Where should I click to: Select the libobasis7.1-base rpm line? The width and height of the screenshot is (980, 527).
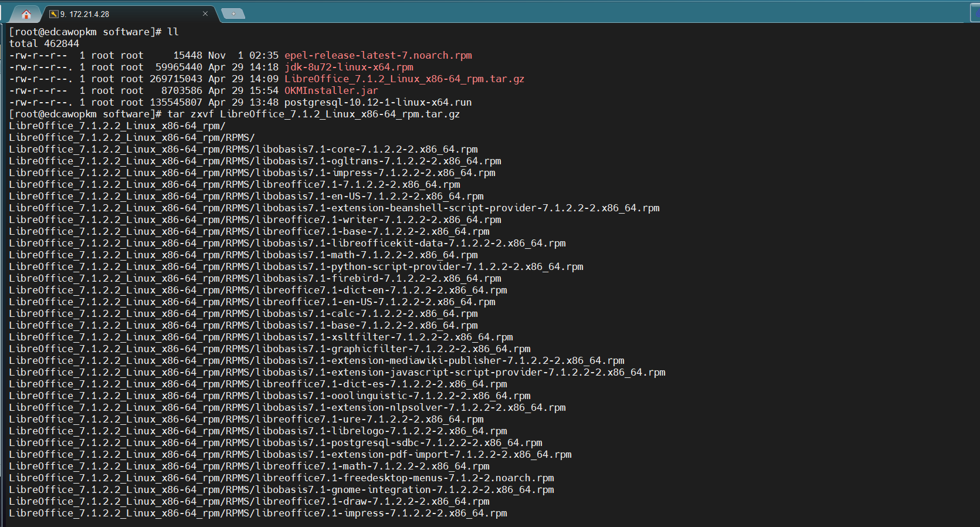(243, 325)
